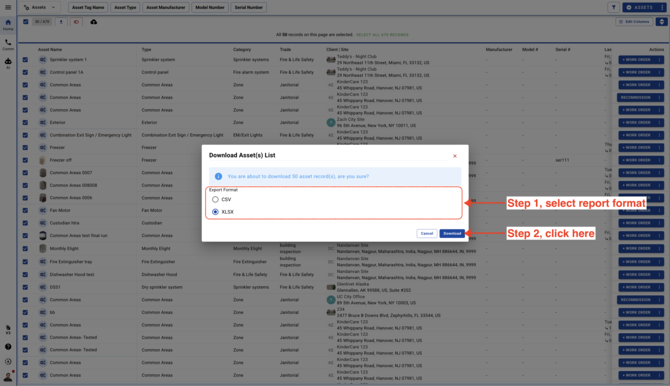Open the bb row kebab menu

pyautogui.click(x=660, y=312)
